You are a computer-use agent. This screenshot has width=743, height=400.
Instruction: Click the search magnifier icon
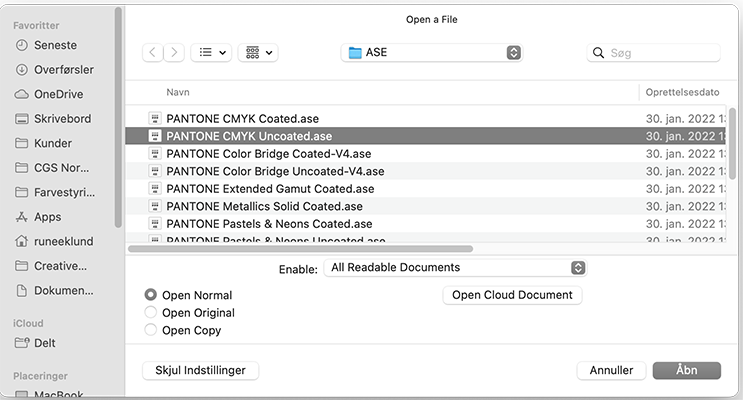(x=598, y=53)
